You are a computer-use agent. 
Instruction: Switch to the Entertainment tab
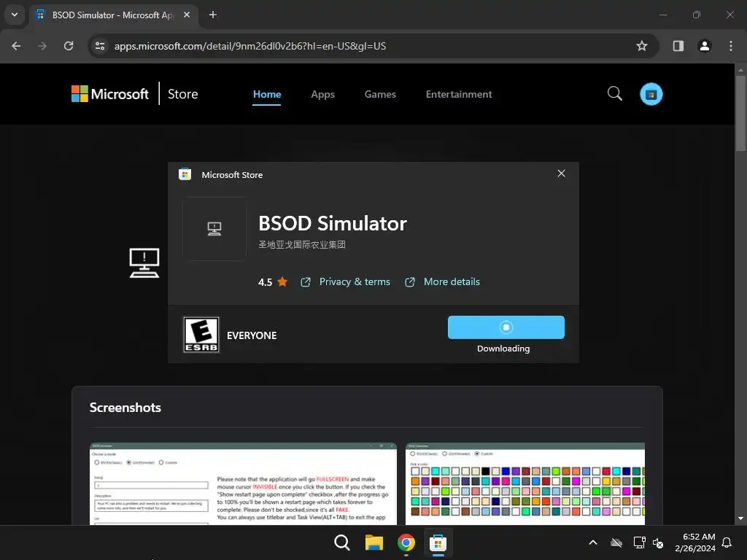point(459,94)
